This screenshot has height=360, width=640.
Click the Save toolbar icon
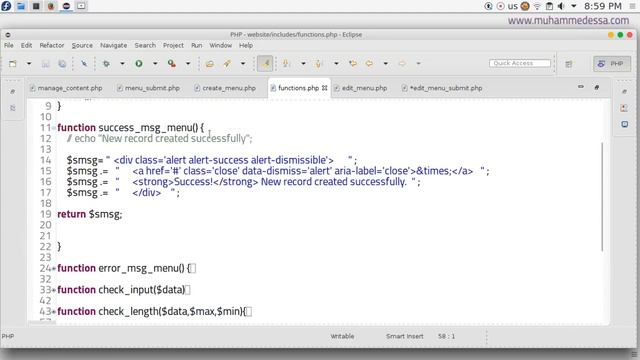45,64
